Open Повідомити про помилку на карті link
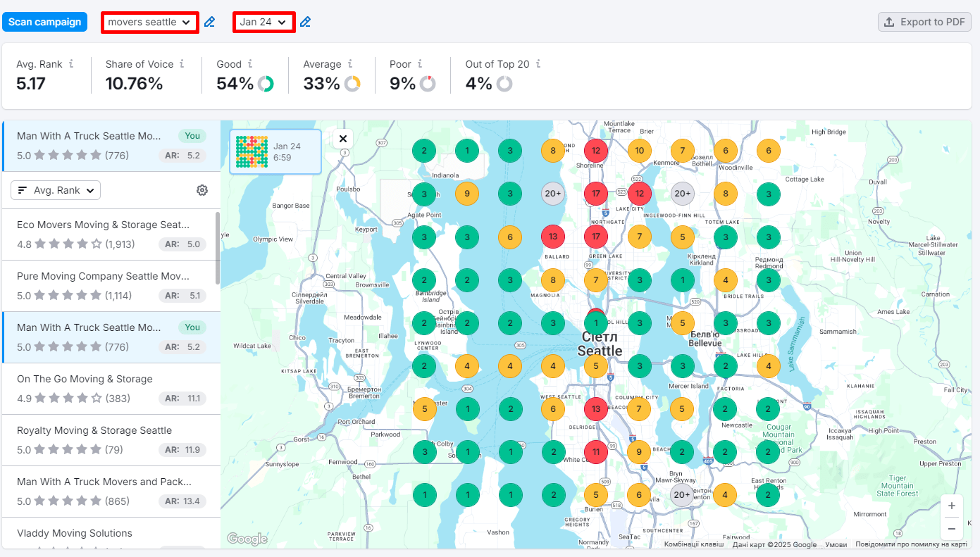The image size is (980, 557). (x=911, y=544)
